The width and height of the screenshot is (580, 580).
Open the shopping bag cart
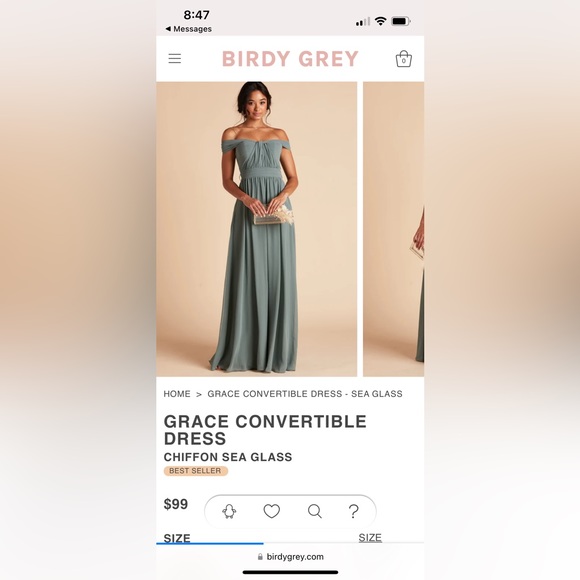tap(404, 59)
